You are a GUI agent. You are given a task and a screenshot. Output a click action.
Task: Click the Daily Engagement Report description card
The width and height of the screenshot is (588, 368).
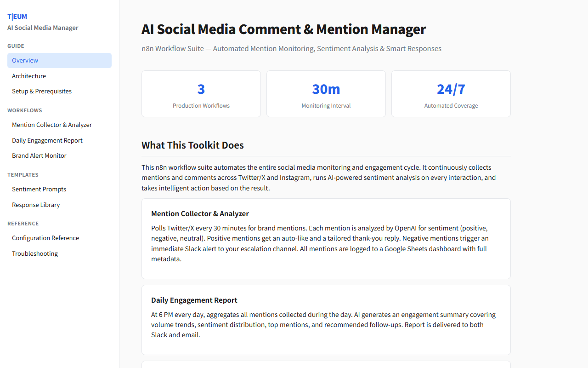click(x=326, y=320)
